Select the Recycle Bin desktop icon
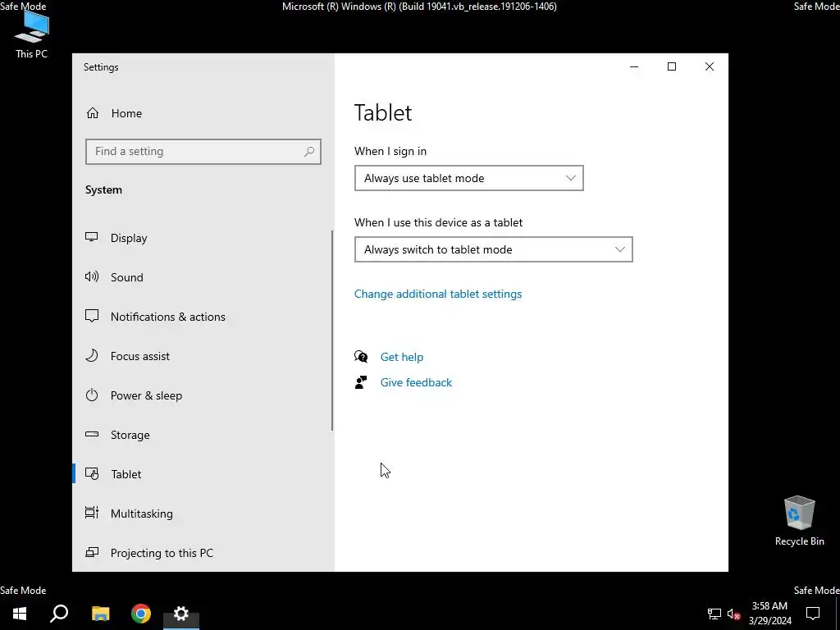Viewport: 840px width, 630px height. pyautogui.click(x=799, y=521)
